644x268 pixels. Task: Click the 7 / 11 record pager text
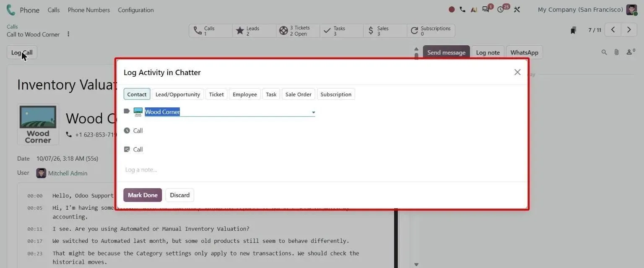[x=595, y=30]
